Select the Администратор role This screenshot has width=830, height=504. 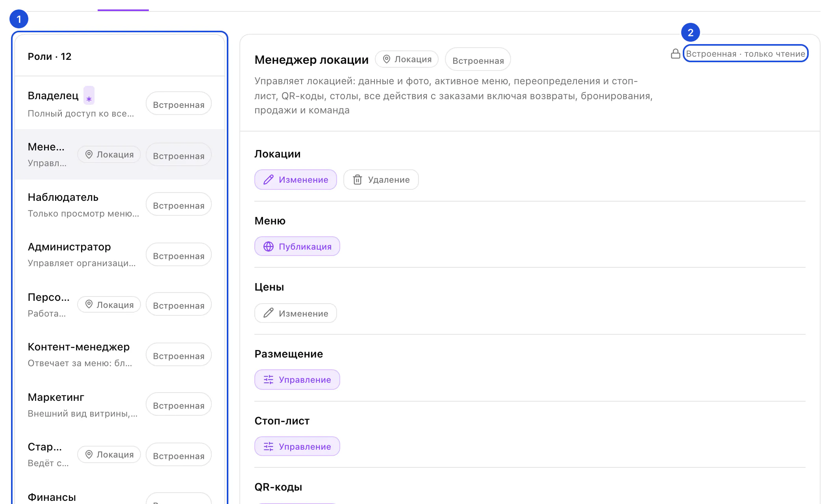tap(120, 254)
